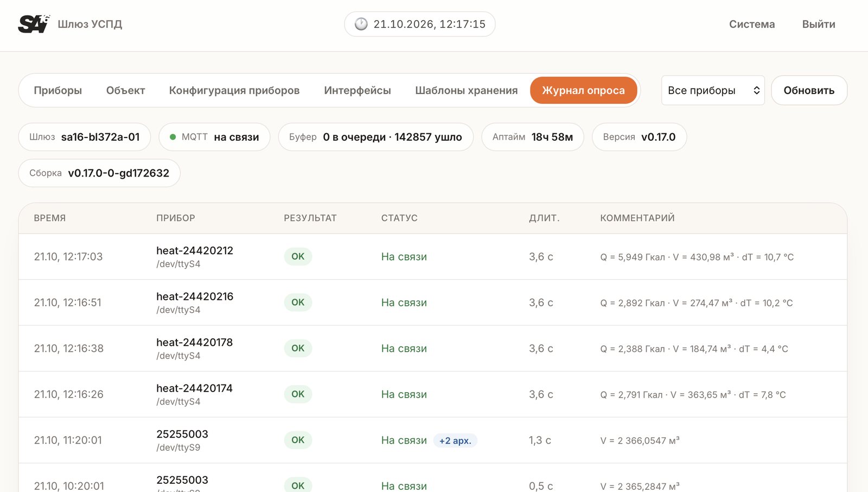Screen dimensions: 868x492
Task: Select the Интерфейсы tab
Action: pyautogui.click(x=358, y=90)
